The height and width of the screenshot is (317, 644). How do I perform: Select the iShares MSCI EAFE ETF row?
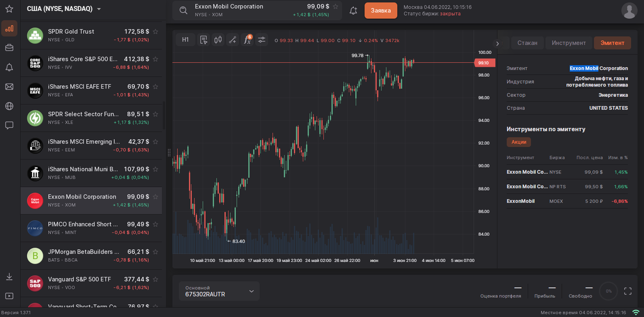click(x=91, y=90)
